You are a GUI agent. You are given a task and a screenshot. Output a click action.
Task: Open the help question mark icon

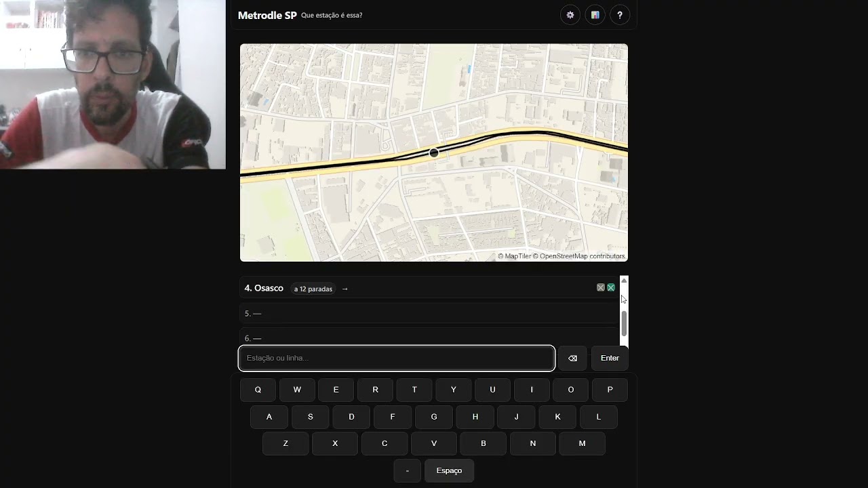pos(620,15)
